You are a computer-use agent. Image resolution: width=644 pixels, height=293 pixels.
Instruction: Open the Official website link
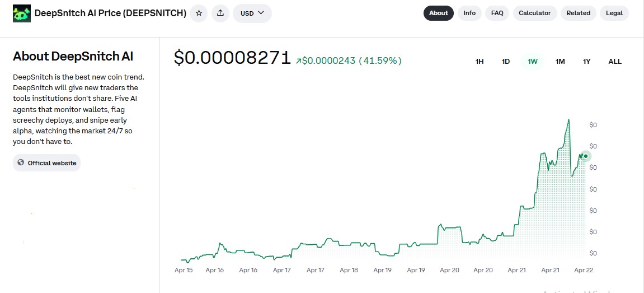click(47, 163)
